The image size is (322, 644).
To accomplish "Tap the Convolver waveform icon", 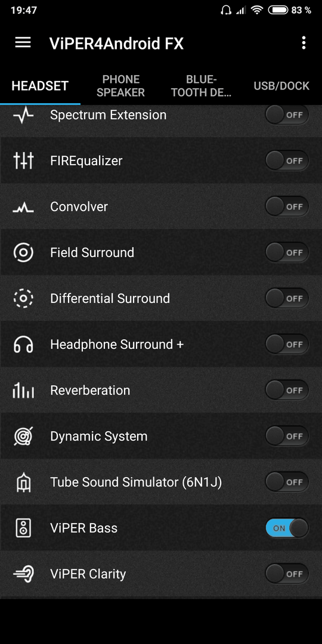I will pos(23,208).
